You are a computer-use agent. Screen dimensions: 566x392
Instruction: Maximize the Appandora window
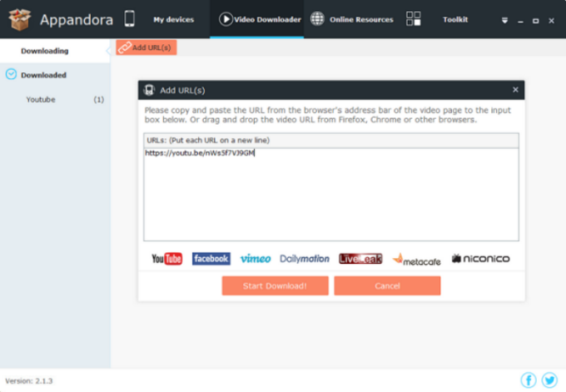[x=536, y=21]
